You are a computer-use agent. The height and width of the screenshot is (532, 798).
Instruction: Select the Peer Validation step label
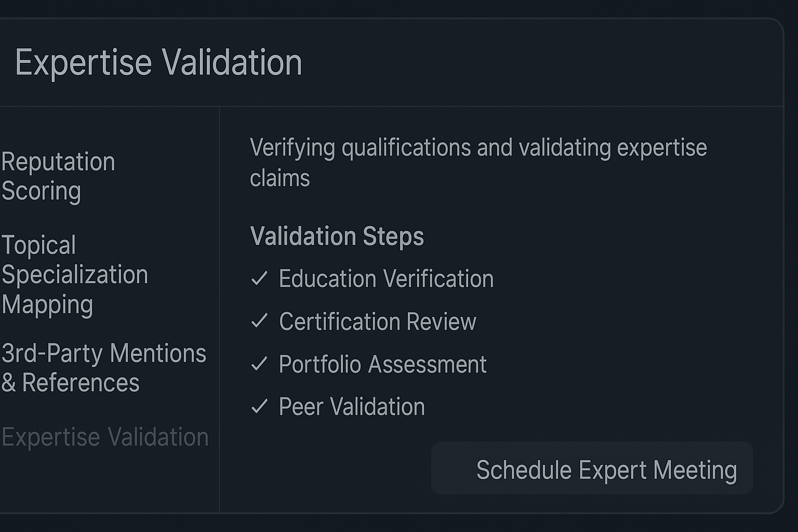tap(352, 407)
